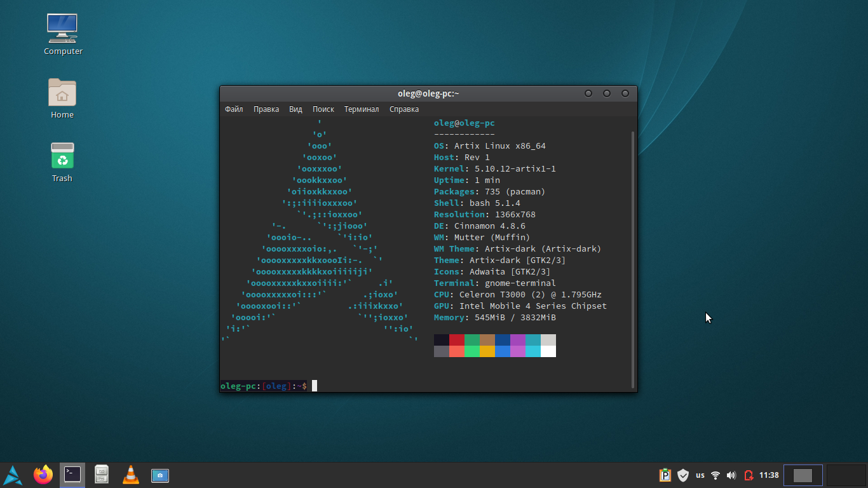Open the Терминал menu
The height and width of the screenshot is (488, 868).
pyautogui.click(x=362, y=109)
